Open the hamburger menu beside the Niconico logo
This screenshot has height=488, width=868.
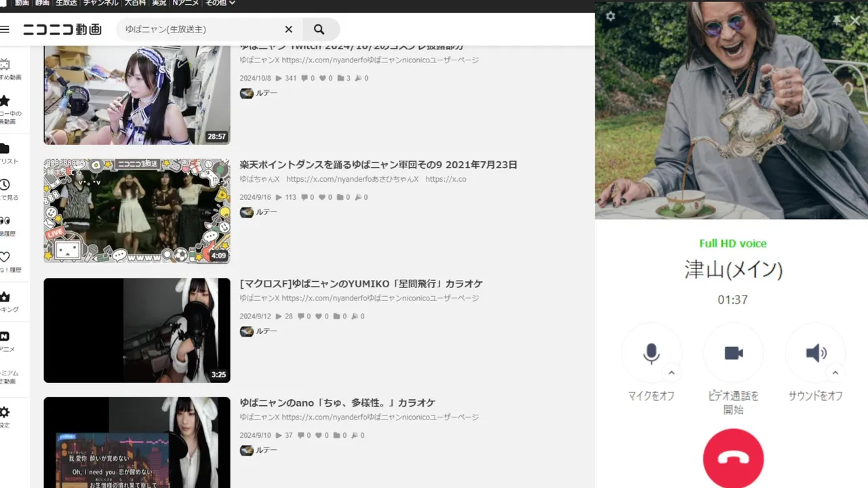point(5,30)
